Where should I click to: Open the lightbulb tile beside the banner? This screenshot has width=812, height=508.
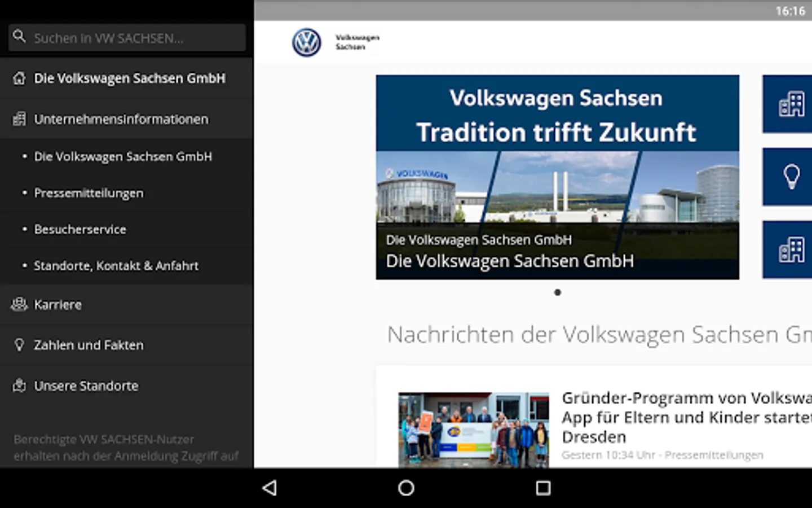click(788, 177)
